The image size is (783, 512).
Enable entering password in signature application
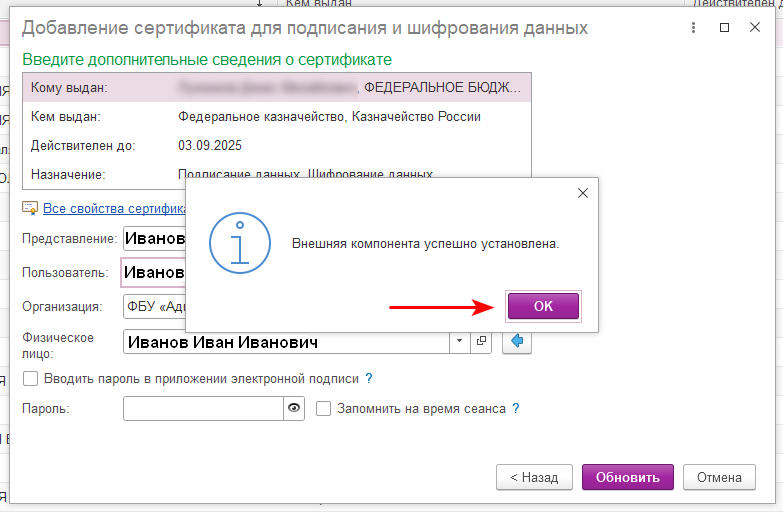click(30, 378)
